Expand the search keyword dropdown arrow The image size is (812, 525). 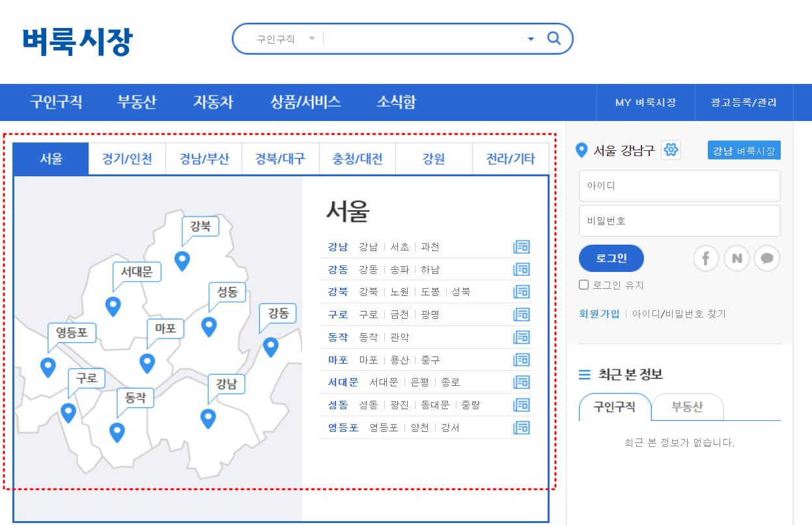click(x=530, y=38)
